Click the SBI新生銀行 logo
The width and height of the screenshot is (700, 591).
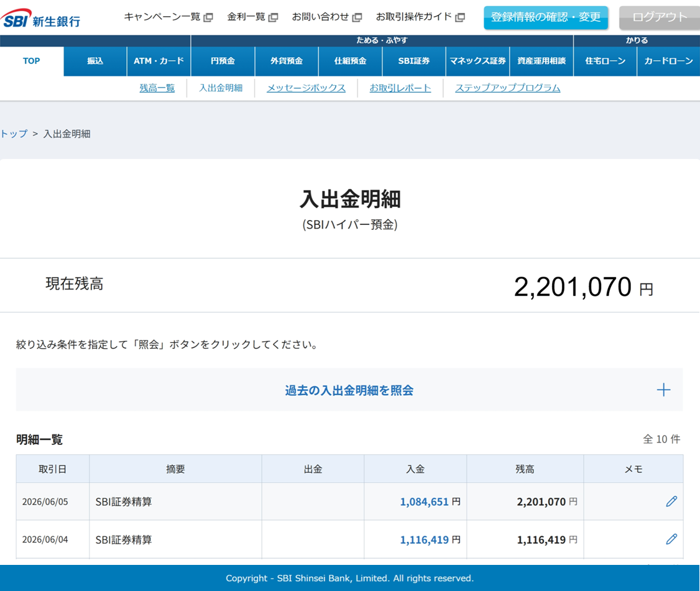click(x=40, y=19)
